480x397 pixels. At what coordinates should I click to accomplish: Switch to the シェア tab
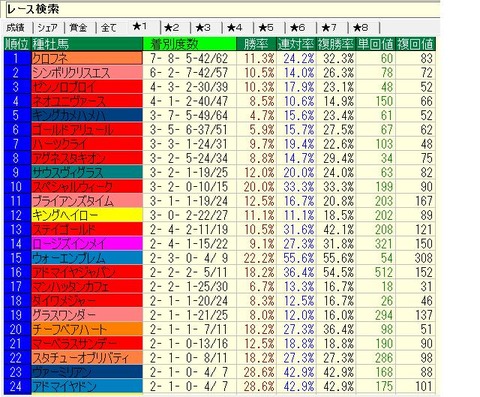pos(48,28)
